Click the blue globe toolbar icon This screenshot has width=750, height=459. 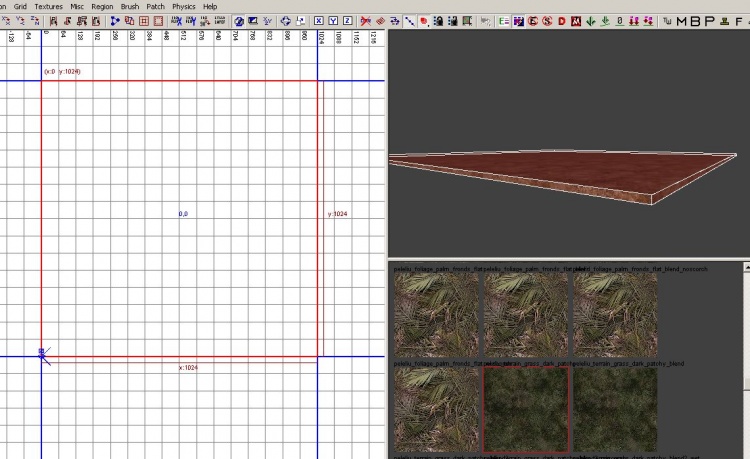[239, 21]
